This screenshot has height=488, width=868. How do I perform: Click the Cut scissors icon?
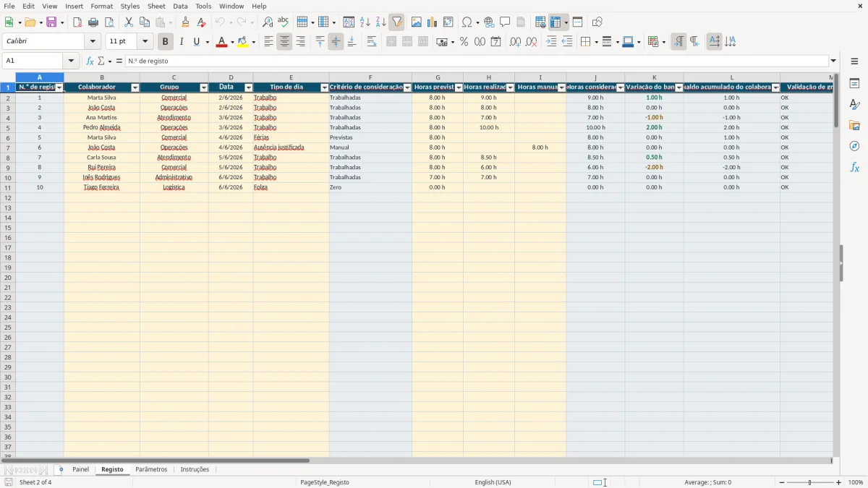click(x=129, y=22)
